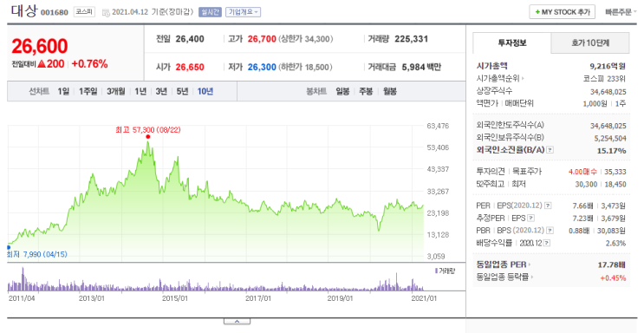Click the change rate +0.76%
Viewport: 644px width, 333px height.
coord(89,63)
